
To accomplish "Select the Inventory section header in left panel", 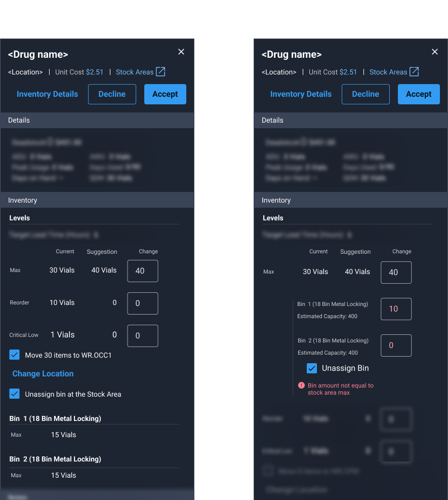I will click(x=97, y=200).
